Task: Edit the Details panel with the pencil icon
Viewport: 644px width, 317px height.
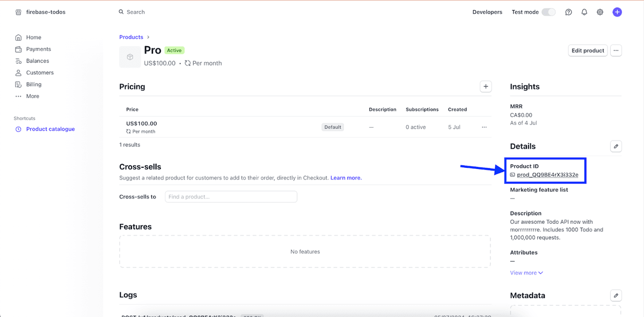Action: pos(616,146)
